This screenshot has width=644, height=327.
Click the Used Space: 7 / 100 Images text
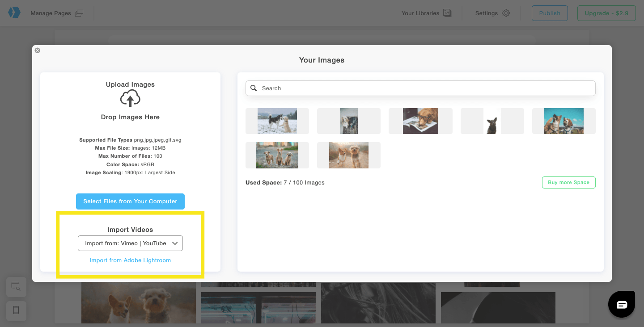(285, 182)
